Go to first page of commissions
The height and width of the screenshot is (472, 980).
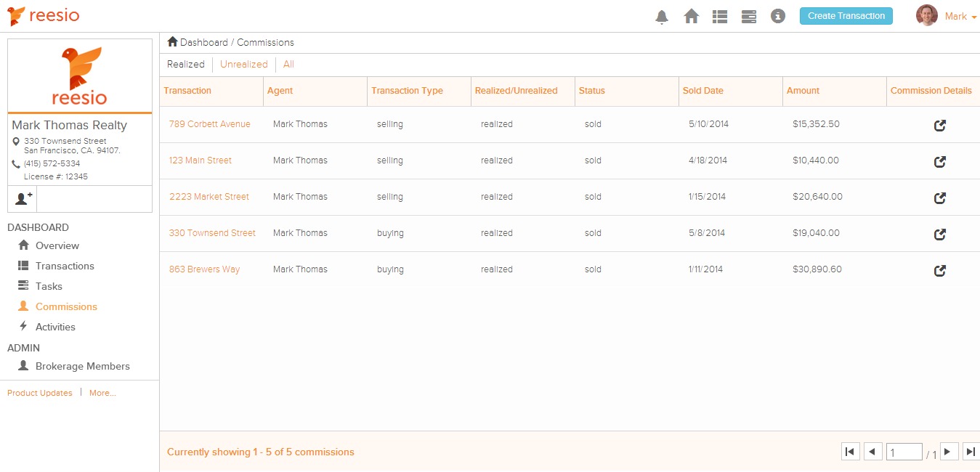pos(850,452)
